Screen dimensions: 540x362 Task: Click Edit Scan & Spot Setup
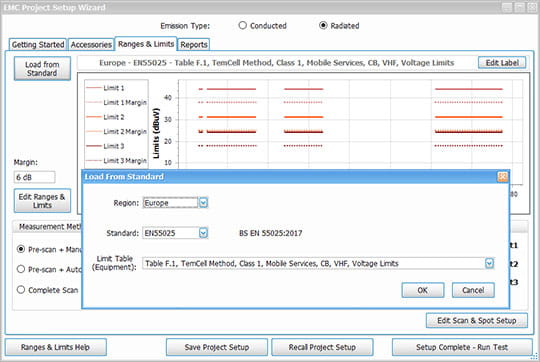[477, 320]
